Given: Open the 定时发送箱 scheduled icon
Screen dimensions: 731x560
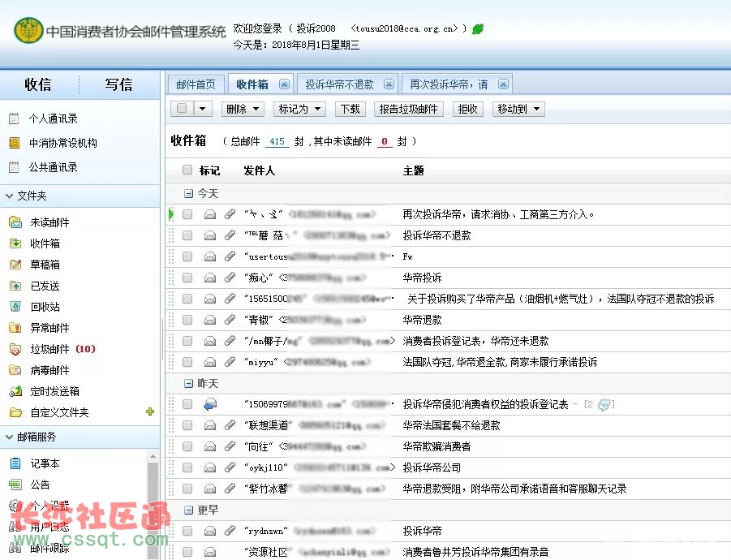Looking at the screenshot, I should tap(15, 391).
